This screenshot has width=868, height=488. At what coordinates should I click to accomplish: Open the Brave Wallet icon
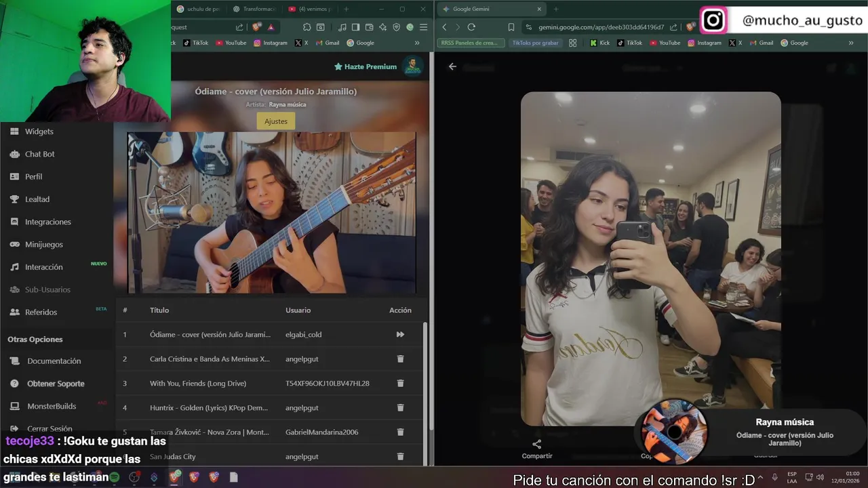[370, 27]
